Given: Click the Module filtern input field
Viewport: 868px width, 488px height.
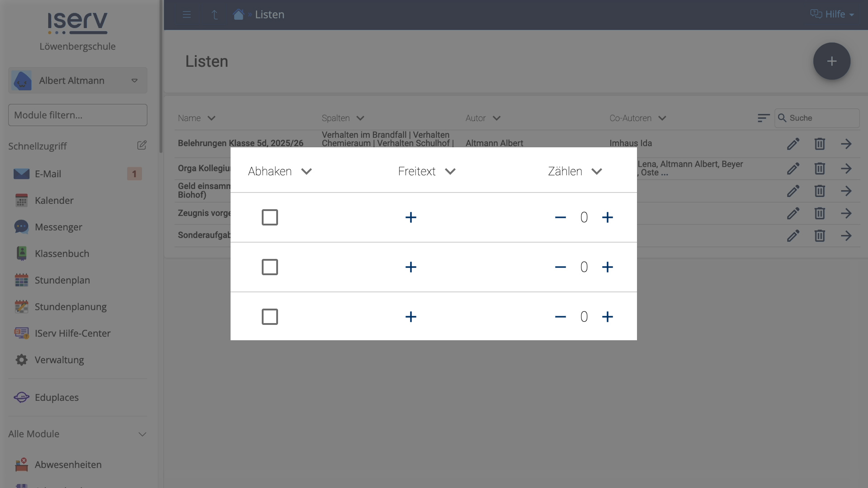Looking at the screenshot, I should [x=78, y=115].
